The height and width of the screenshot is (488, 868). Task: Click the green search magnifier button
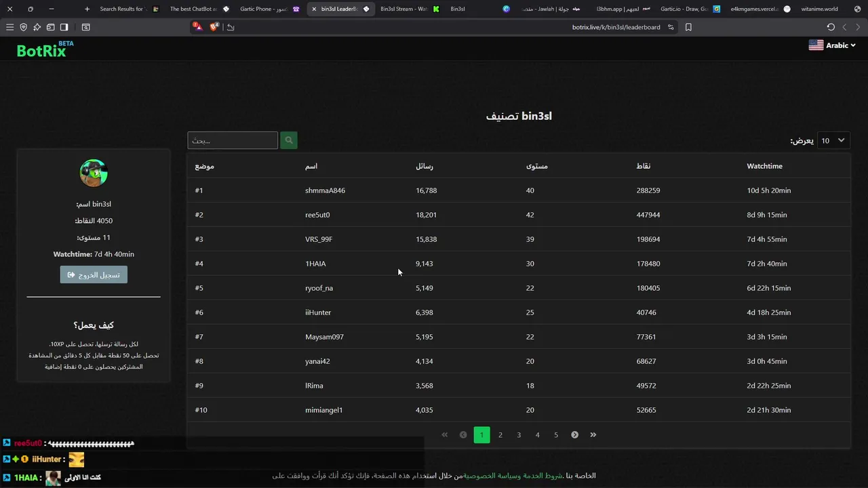pos(289,140)
